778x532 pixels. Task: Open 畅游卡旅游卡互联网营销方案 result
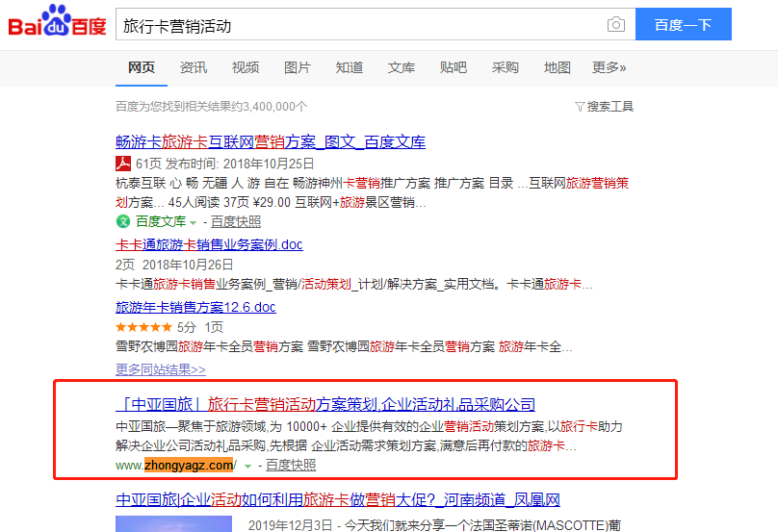coord(271,142)
